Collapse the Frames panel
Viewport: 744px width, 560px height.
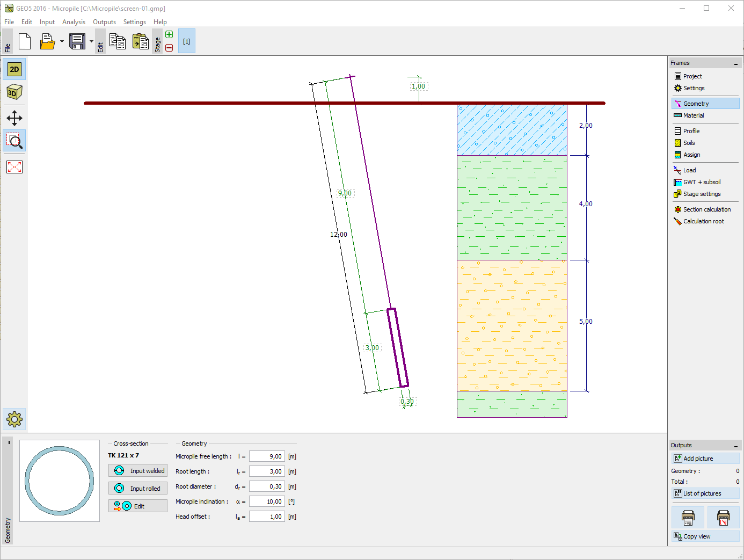[x=735, y=63]
